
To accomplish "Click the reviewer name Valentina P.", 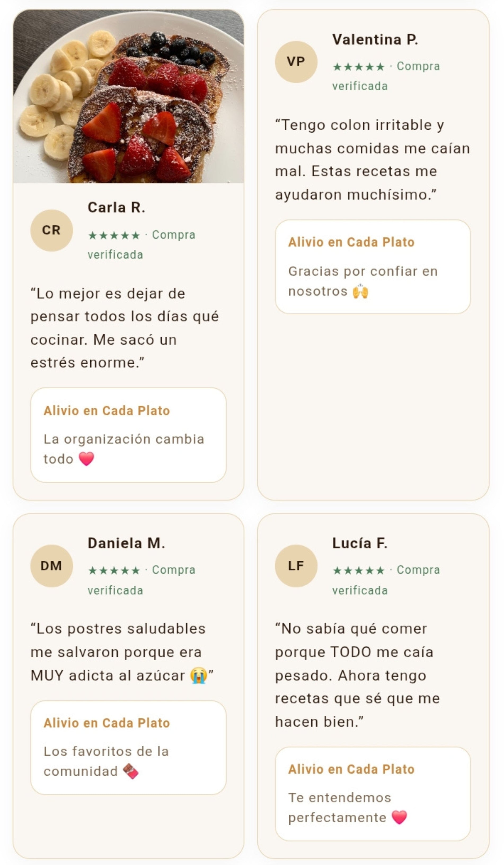I will pos(375,39).
